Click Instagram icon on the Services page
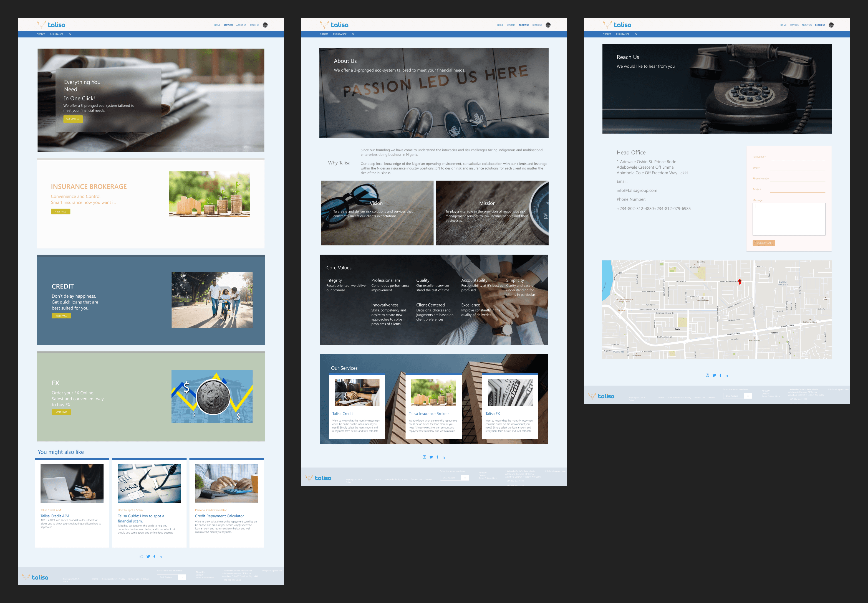Viewport: 868px width, 603px height. 141,556
